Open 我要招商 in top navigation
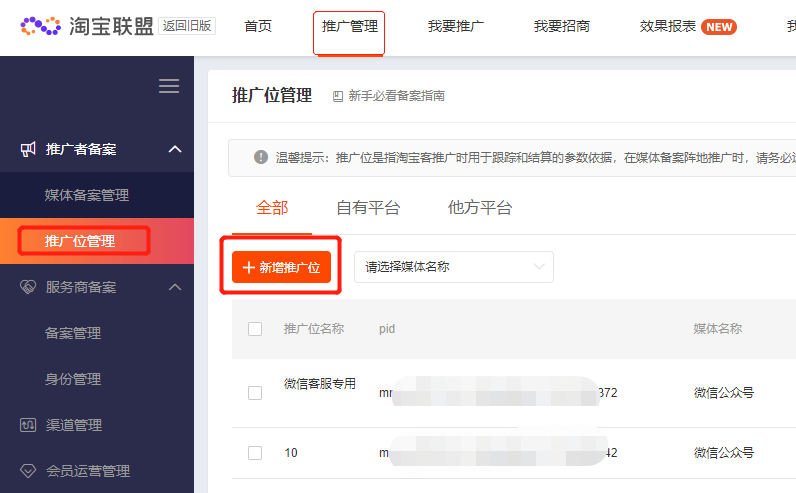The image size is (796, 493). click(562, 26)
